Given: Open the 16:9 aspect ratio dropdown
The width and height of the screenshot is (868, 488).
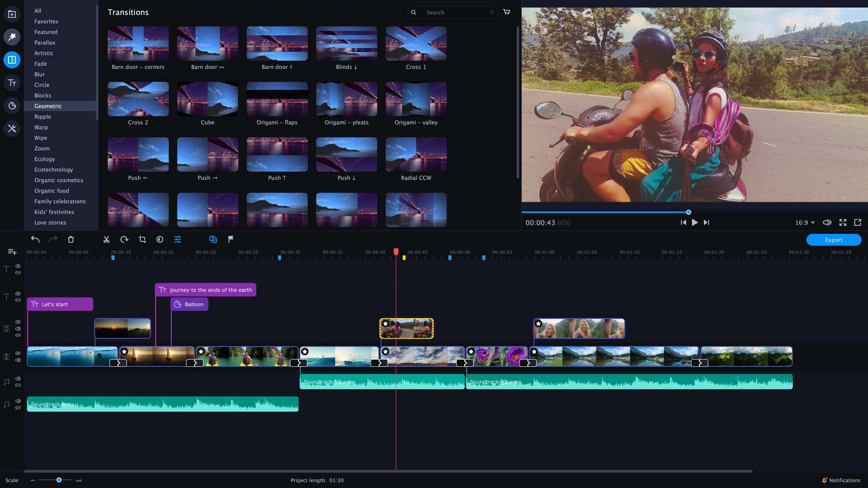Looking at the screenshot, I should tap(805, 222).
